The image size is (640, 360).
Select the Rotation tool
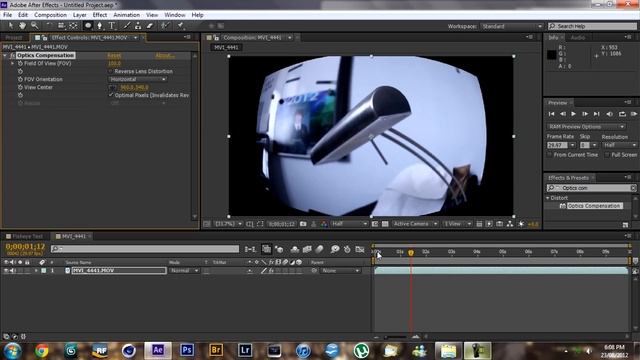49,26
